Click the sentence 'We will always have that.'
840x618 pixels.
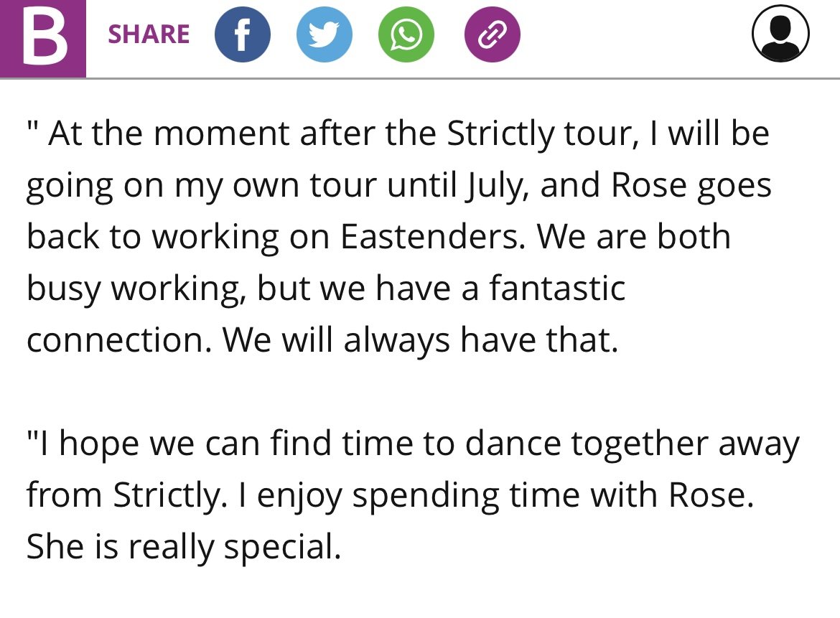(x=421, y=340)
